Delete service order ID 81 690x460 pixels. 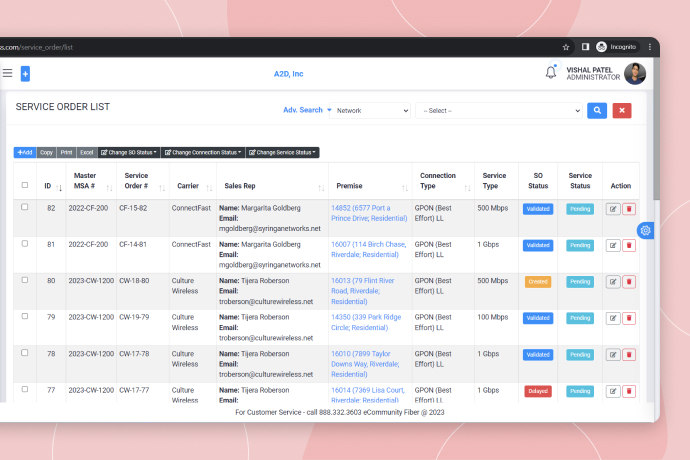tap(629, 246)
